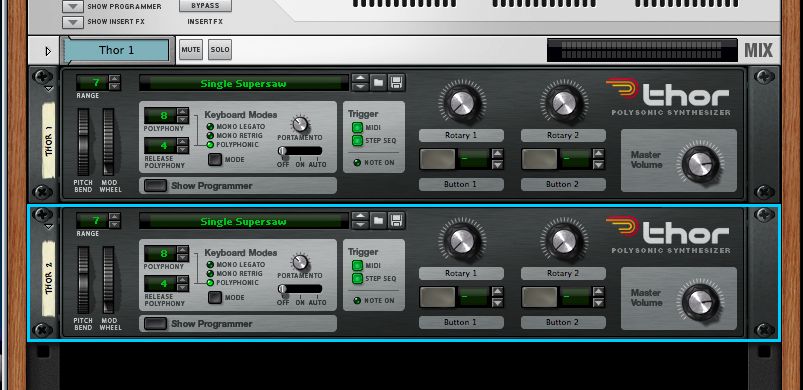Click Rotary 1 label on Thor 1
The width and height of the screenshot is (803, 390).
[461, 136]
